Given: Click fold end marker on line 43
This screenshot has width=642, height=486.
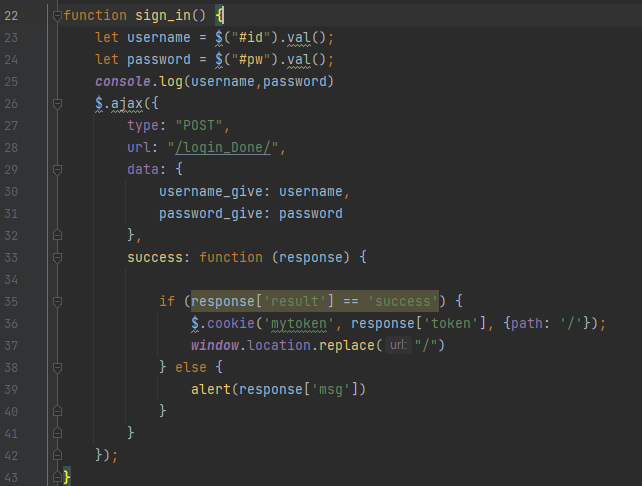Looking at the screenshot, I should [57, 477].
